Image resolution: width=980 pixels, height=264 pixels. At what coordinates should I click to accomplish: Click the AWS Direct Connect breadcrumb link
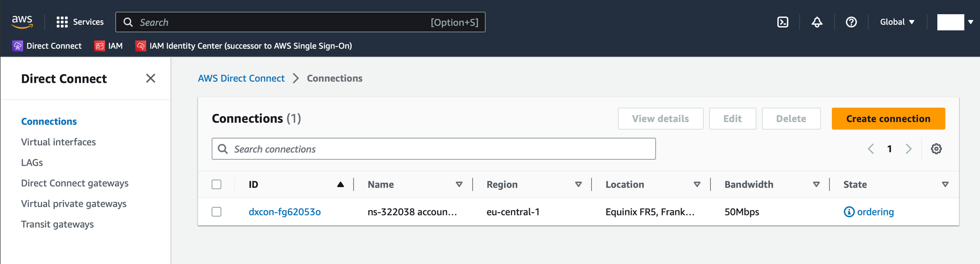click(x=241, y=78)
